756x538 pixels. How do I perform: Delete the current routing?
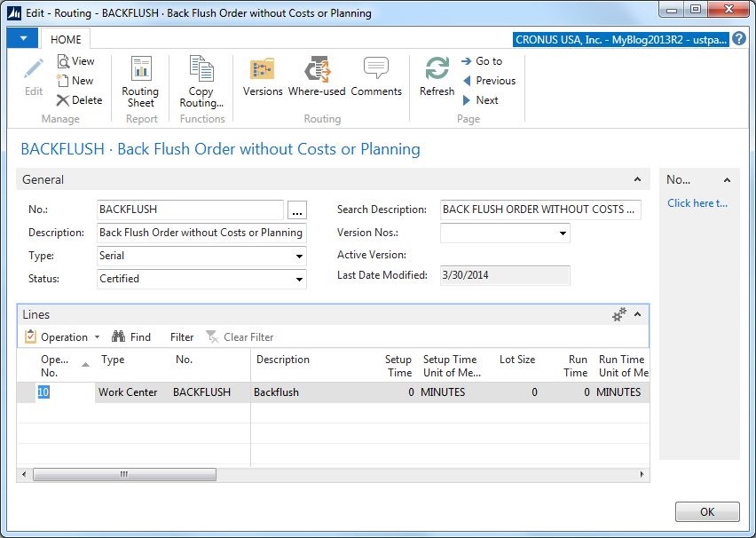point(80,100)
